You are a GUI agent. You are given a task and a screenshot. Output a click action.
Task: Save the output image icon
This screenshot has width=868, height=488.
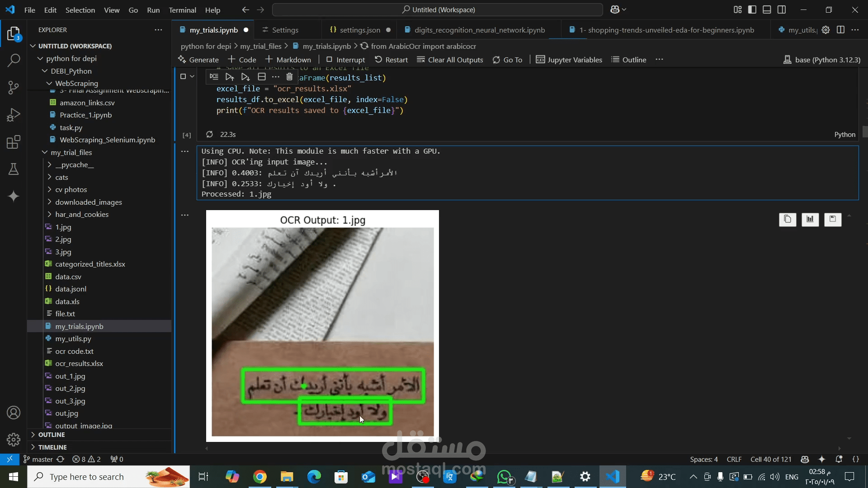click(x=832, y=219)
